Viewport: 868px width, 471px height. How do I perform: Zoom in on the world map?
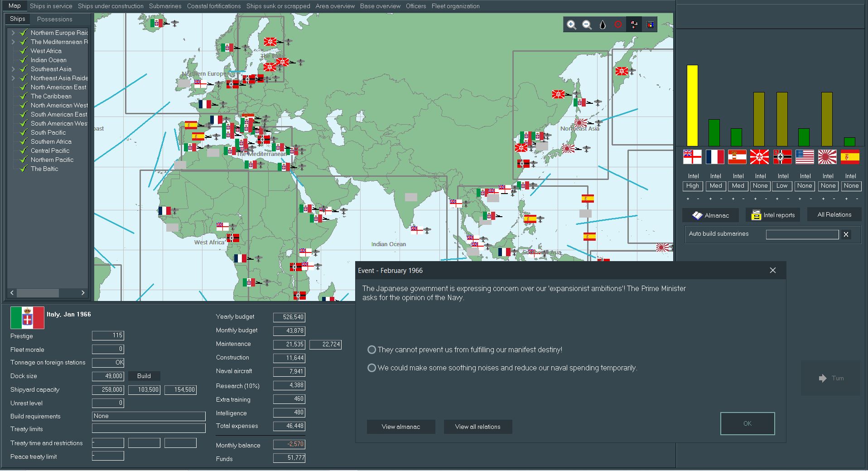pyautogui.click(x=571, y=25)
